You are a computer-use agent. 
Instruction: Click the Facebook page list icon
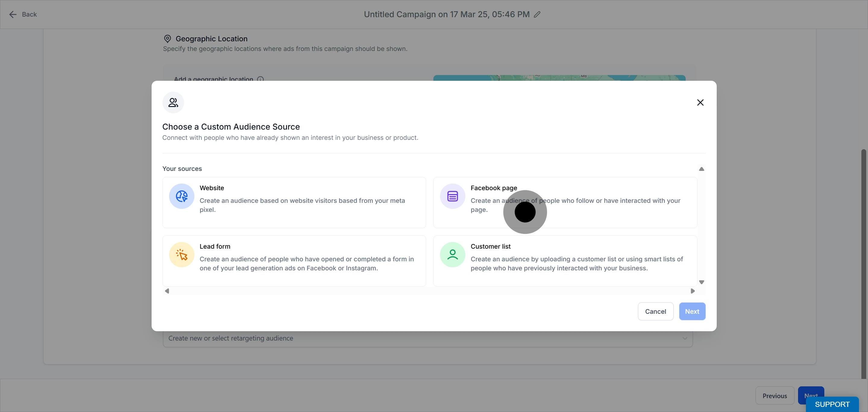click(x=452, y=196)
